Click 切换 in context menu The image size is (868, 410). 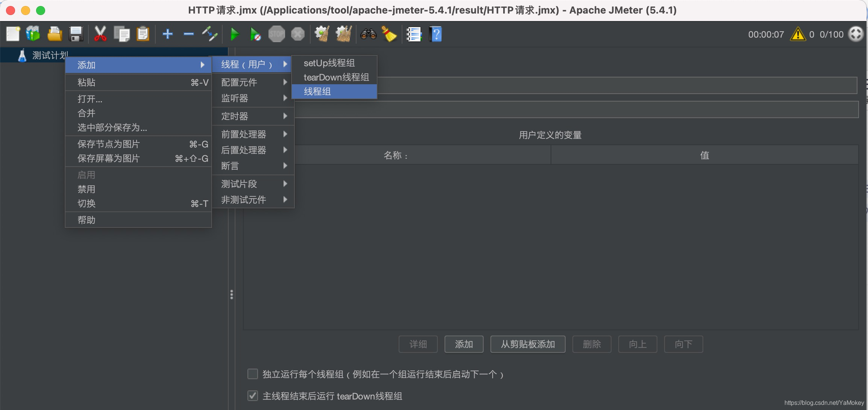[x=138, y=203]
